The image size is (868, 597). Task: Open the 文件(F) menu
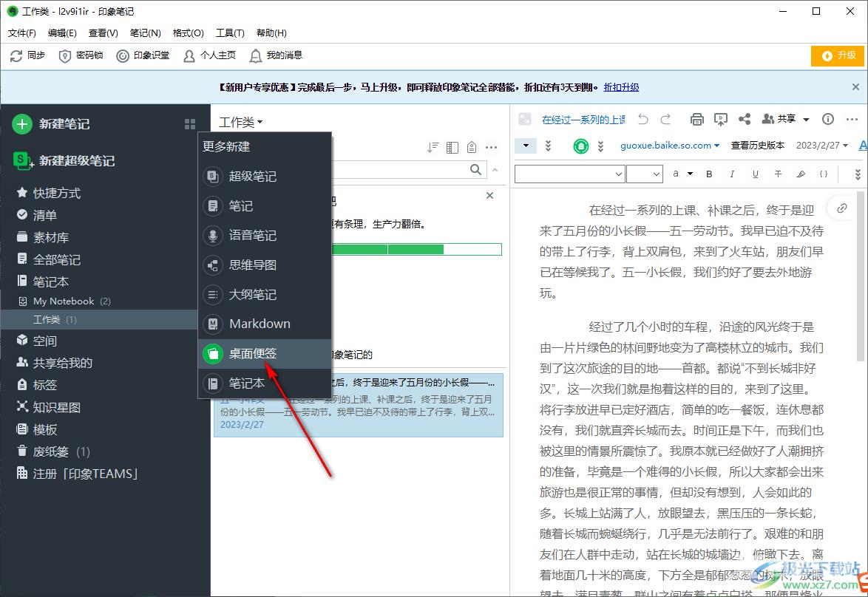pos(22,33)
